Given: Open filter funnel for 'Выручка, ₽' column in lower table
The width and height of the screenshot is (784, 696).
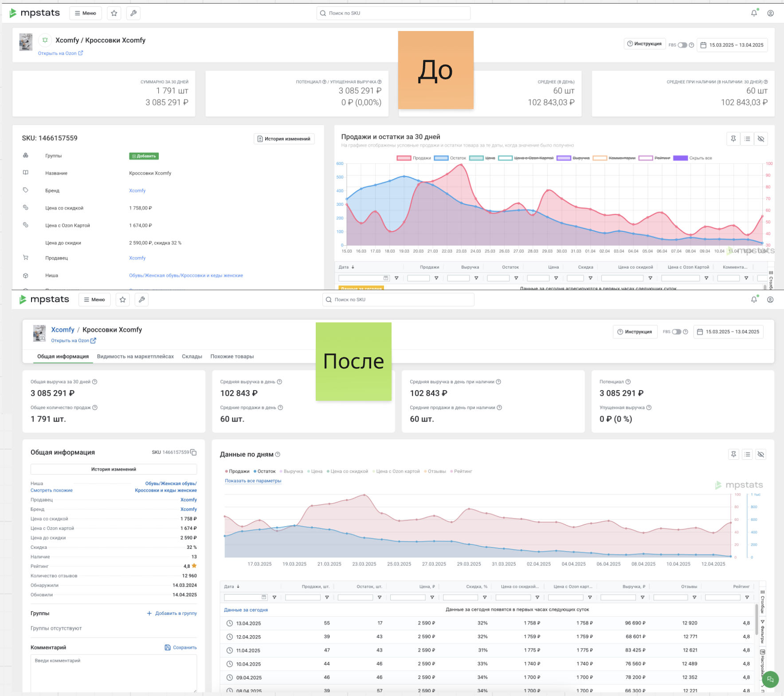Looking at the screenshot, I should pyautogui.click(x=643, y=598).
